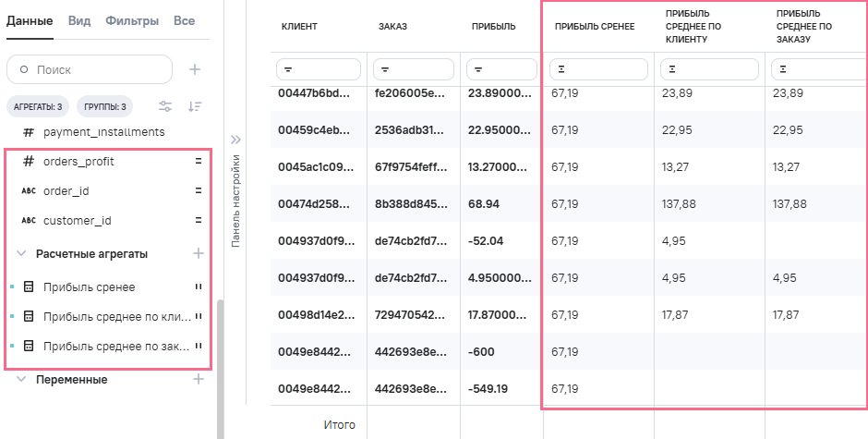Click the plus icon beside the search field
The height and width of the screenshot is (439, 868).
point(195,69)
